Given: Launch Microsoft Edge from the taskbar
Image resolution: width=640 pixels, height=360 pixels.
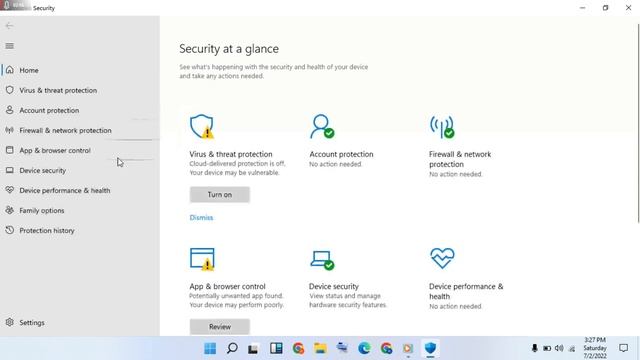Looking at the screenshot, I should (x=364, y=348).
